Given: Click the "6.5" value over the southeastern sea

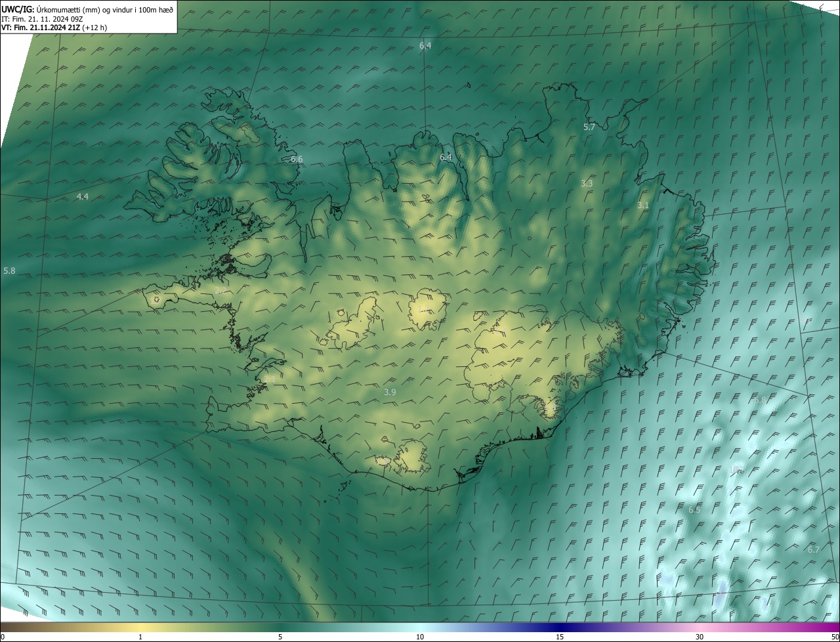Looking at the screenshot, I should (x=694, y=509).
